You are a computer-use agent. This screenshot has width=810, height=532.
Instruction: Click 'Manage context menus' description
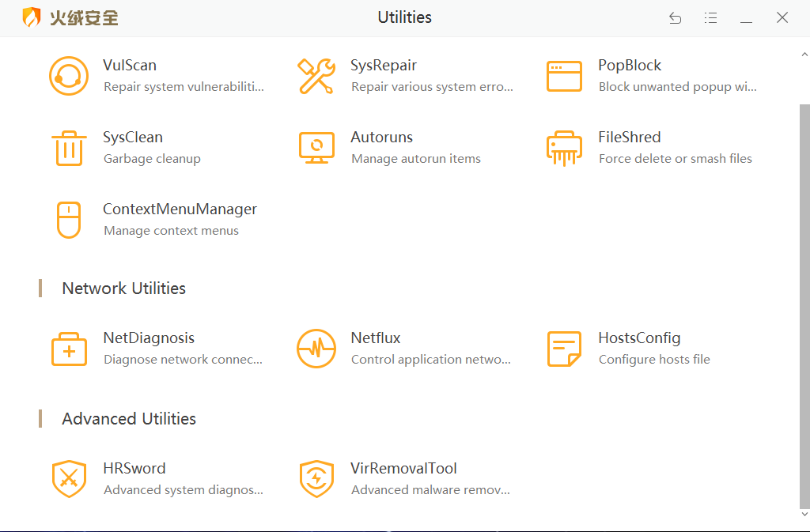(171, 231)
